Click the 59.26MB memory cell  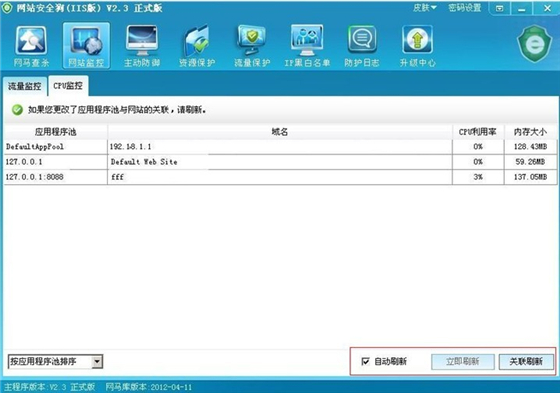530,162
